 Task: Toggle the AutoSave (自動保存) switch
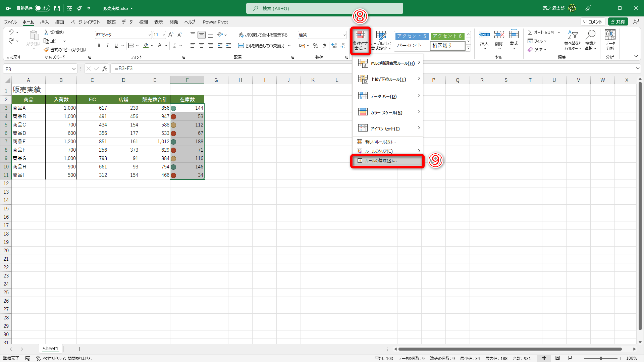click(x=43, y=8)
